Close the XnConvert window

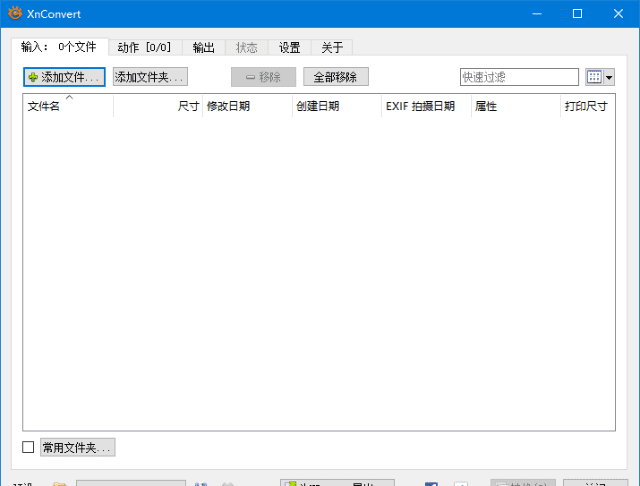[x=618, y=13]
